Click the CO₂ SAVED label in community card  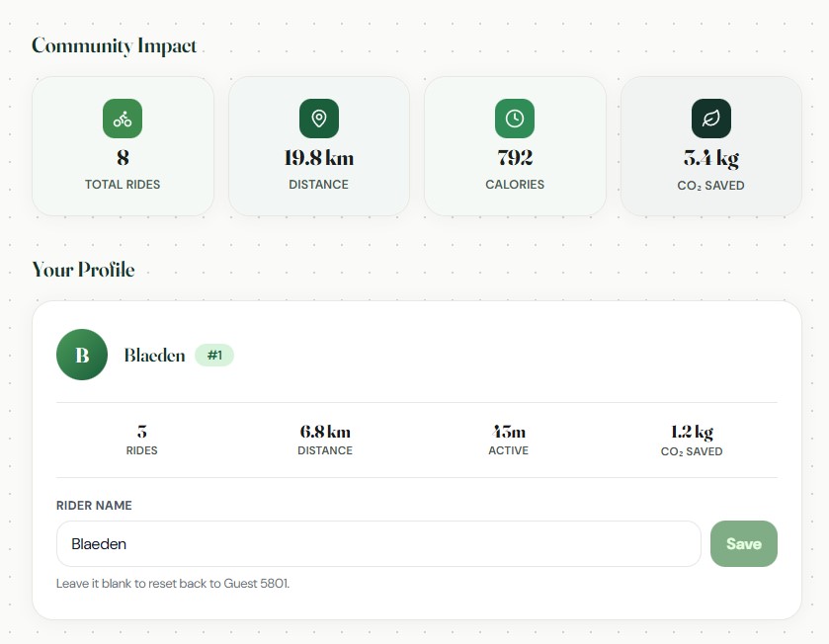tap(710, 186)
